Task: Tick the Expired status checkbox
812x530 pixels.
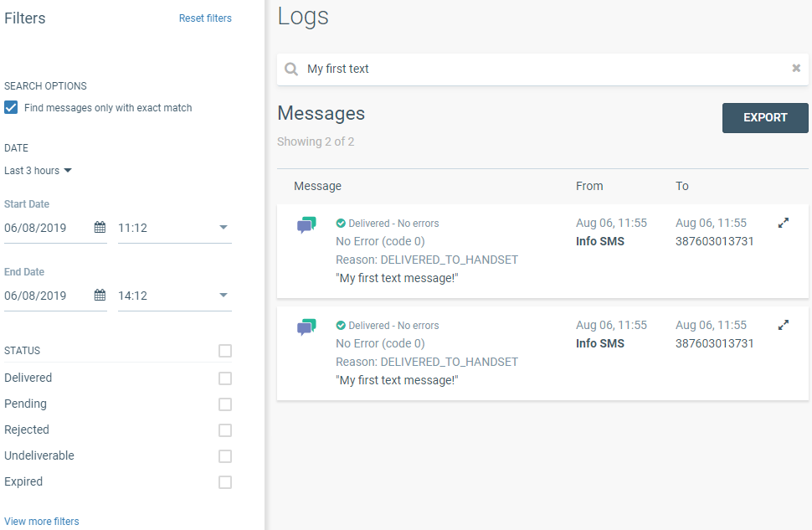Action: [x=224, y=482]
